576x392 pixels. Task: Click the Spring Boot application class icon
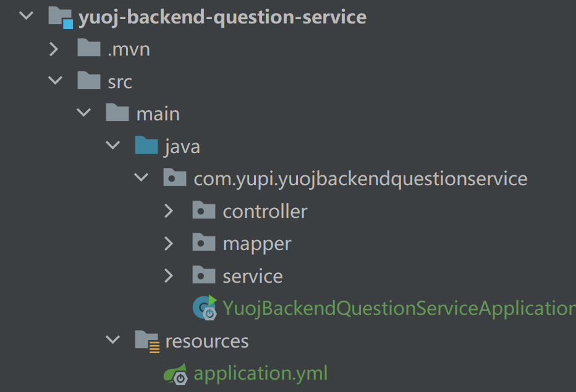(205, 308)
